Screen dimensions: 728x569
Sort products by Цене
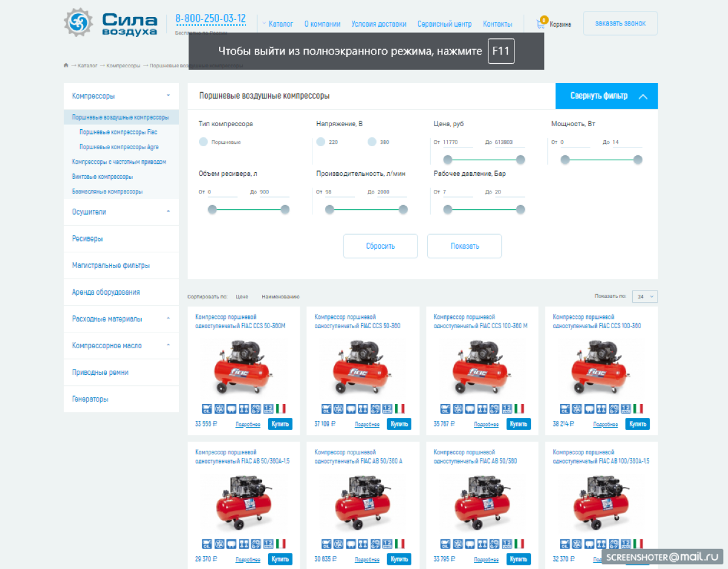(242, 297)
